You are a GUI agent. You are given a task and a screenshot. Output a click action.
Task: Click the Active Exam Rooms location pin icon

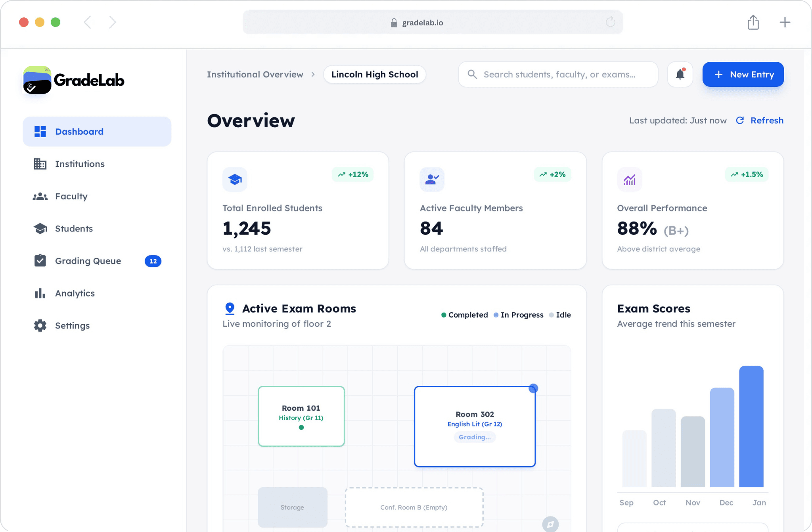230,308
